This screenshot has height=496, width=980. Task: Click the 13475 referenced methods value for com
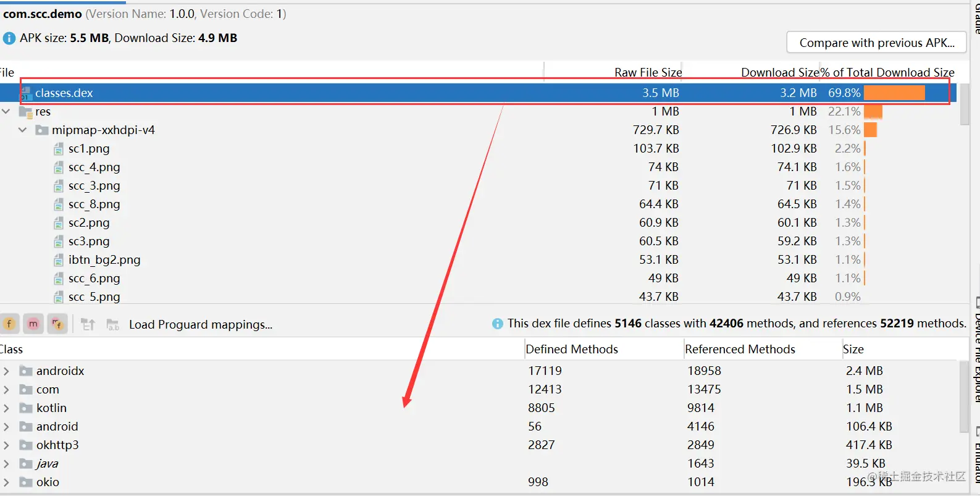point(704,389)
